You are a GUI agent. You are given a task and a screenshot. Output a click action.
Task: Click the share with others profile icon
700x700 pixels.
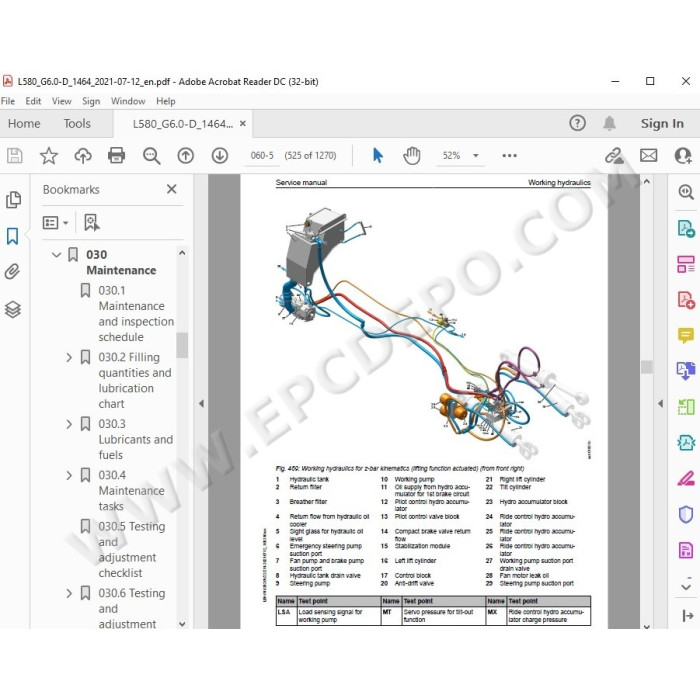(x=683, y=155)
